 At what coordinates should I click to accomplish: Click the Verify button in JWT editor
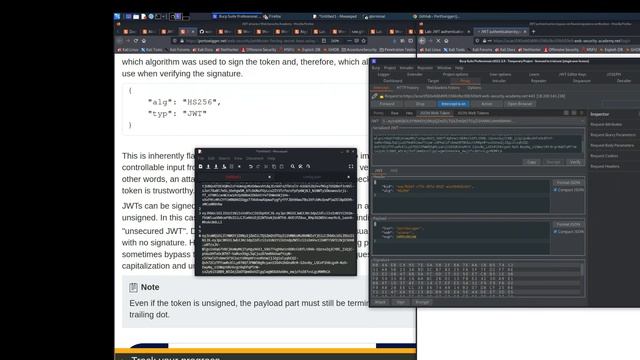575,162
